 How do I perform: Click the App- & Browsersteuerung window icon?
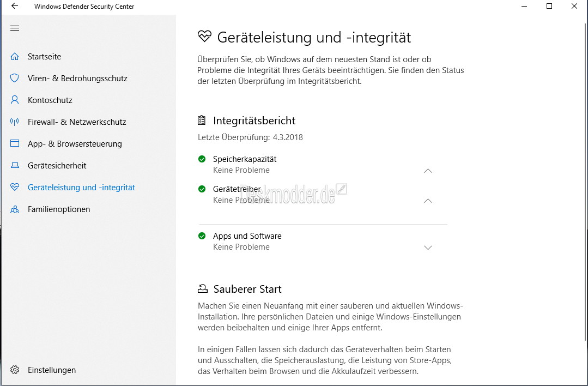(15, 143)
